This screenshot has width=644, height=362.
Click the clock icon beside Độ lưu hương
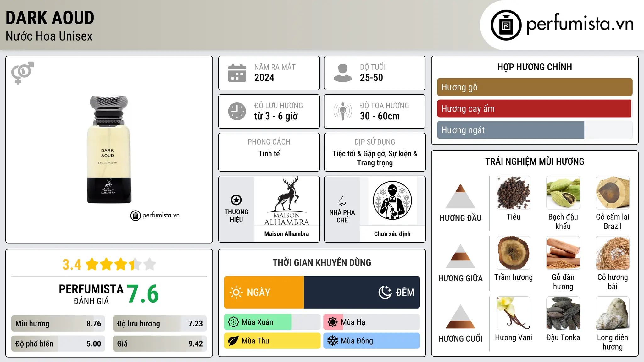[237, 111]
